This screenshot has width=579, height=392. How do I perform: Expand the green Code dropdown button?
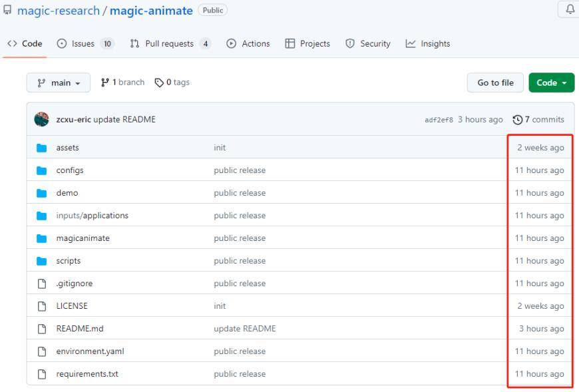(551, 83)
